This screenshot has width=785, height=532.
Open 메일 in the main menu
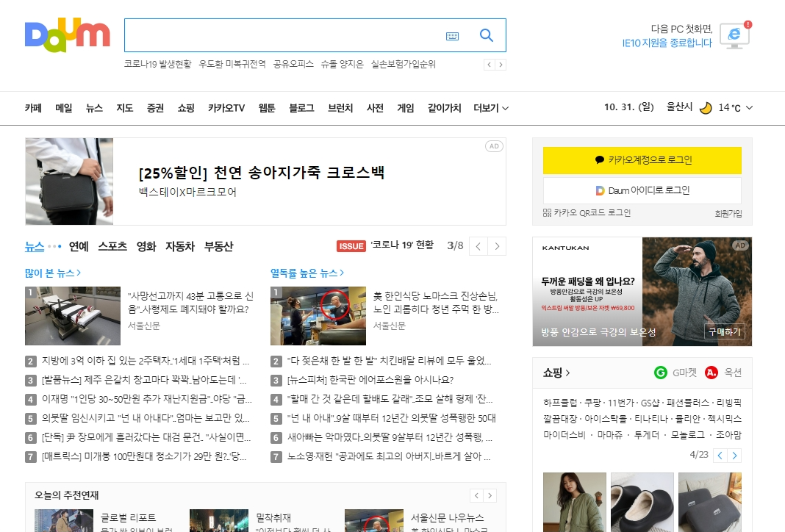tap(64, 107)
